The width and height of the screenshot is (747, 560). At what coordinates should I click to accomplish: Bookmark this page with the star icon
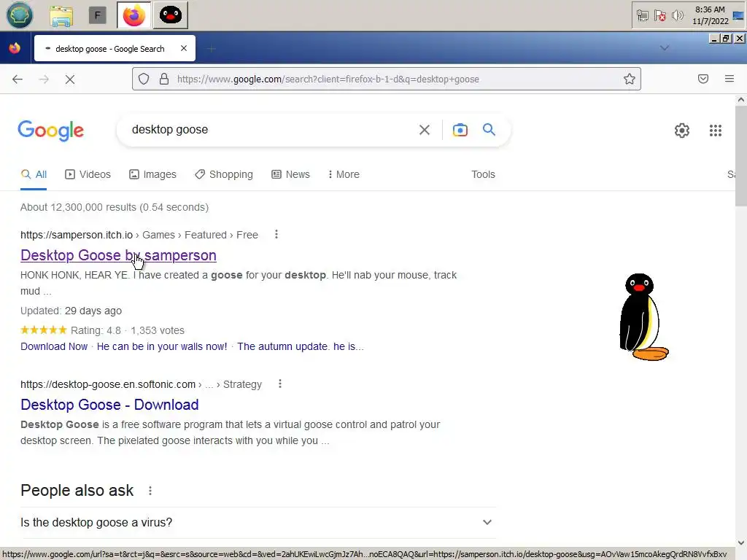630,79
